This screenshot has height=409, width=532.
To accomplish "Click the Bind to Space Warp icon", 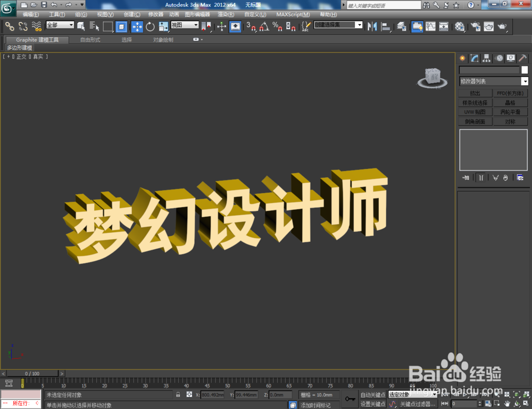I will tap(36, 26).
